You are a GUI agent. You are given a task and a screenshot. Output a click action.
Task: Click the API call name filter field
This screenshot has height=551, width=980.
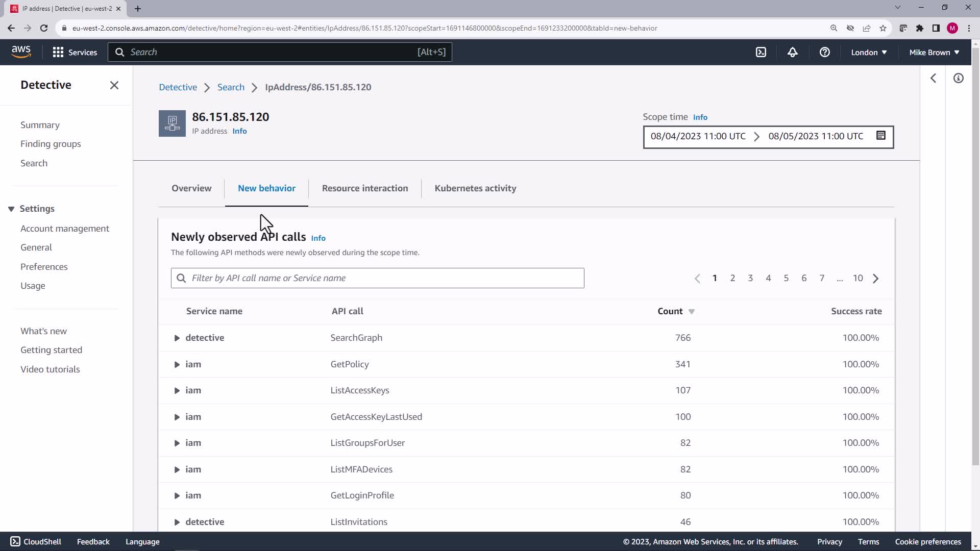click(378, 278)
